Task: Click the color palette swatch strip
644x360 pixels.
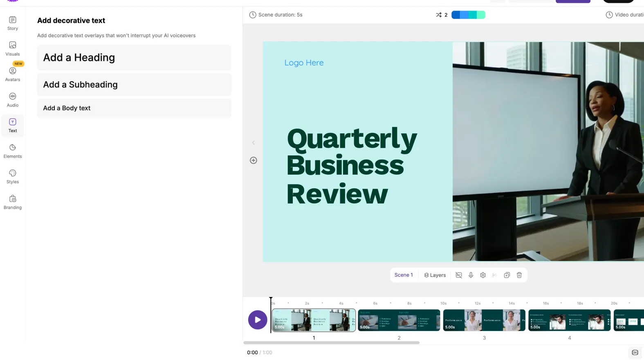Action: pyautogui.click(x=468, y=15)
